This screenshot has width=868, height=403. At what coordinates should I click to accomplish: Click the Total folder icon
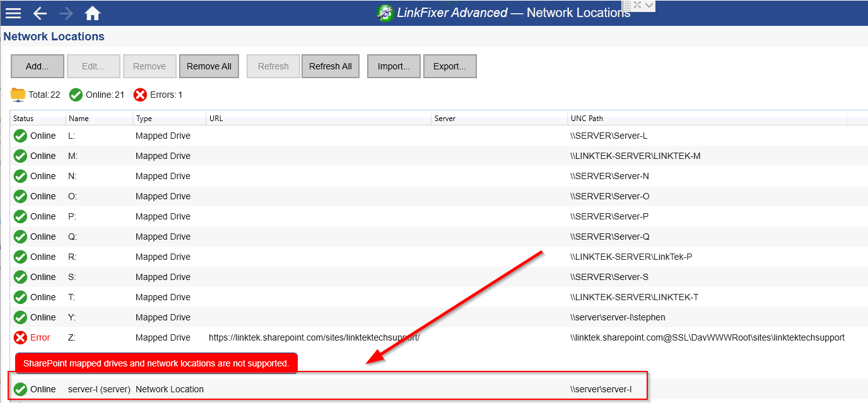coord(18,95)
